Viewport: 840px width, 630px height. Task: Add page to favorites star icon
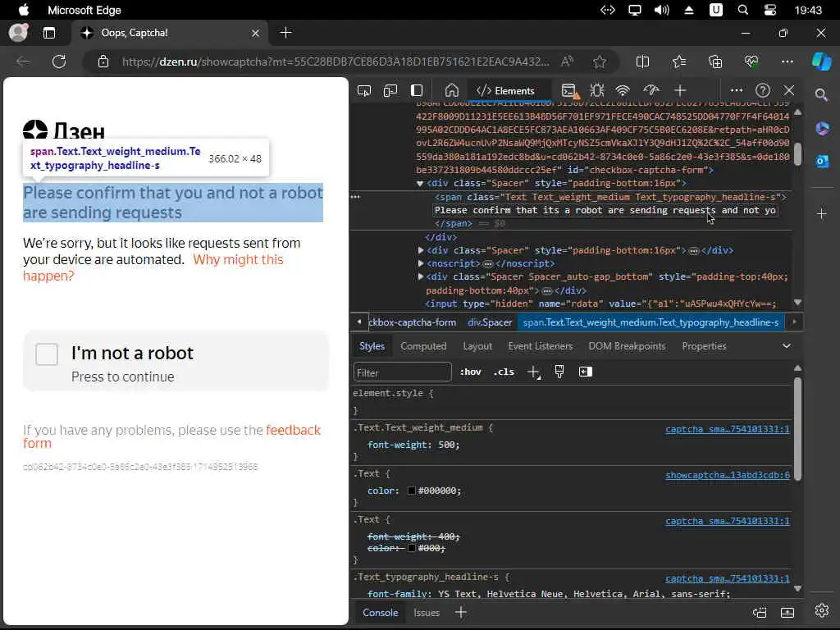[x=600, y=62]
